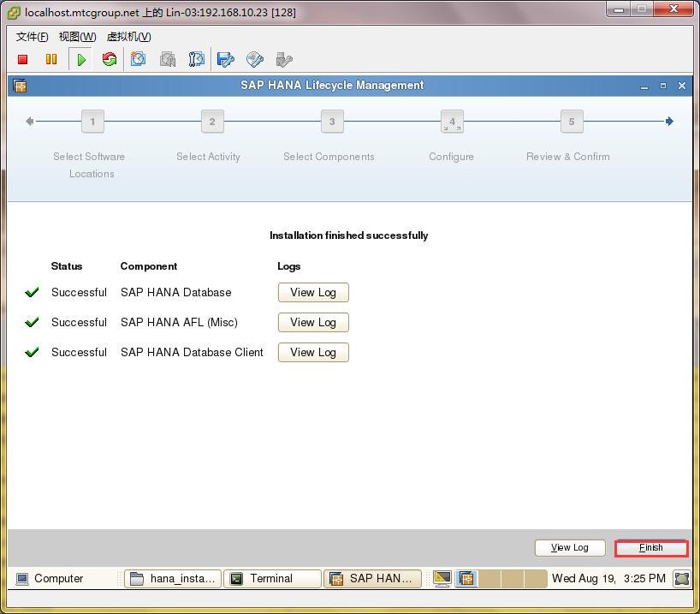Click the "Logs" column header

[289, 266]
